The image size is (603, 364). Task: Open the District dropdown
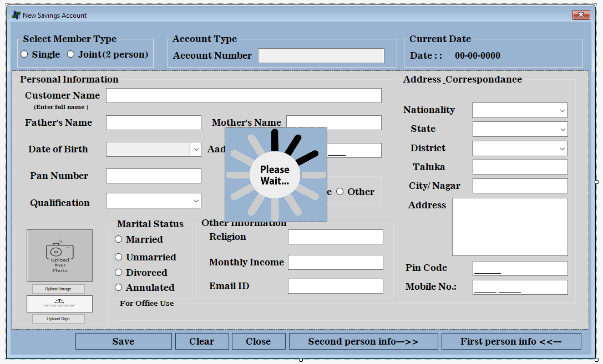(x=563, y=148)
